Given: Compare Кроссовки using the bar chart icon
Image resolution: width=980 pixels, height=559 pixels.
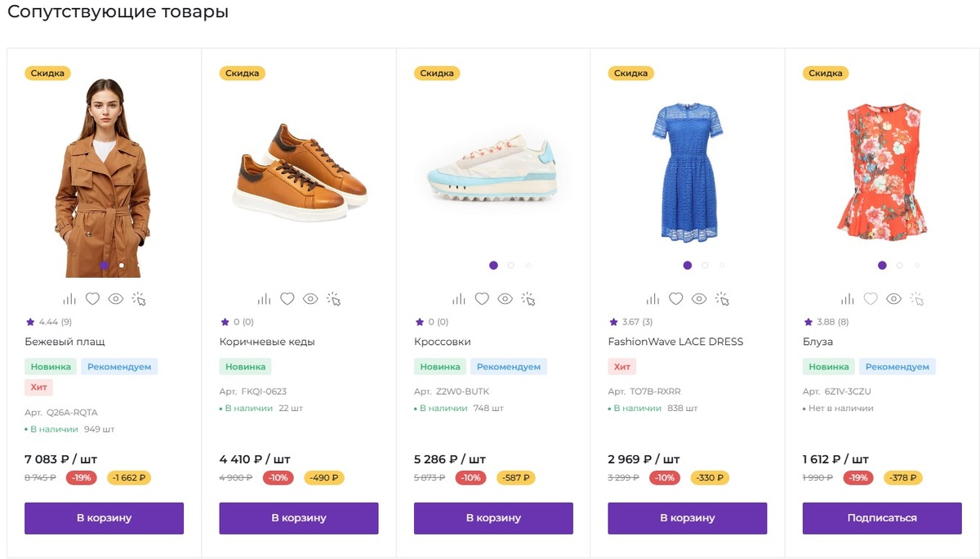Looking at the screenshot, I should [459, 299].
